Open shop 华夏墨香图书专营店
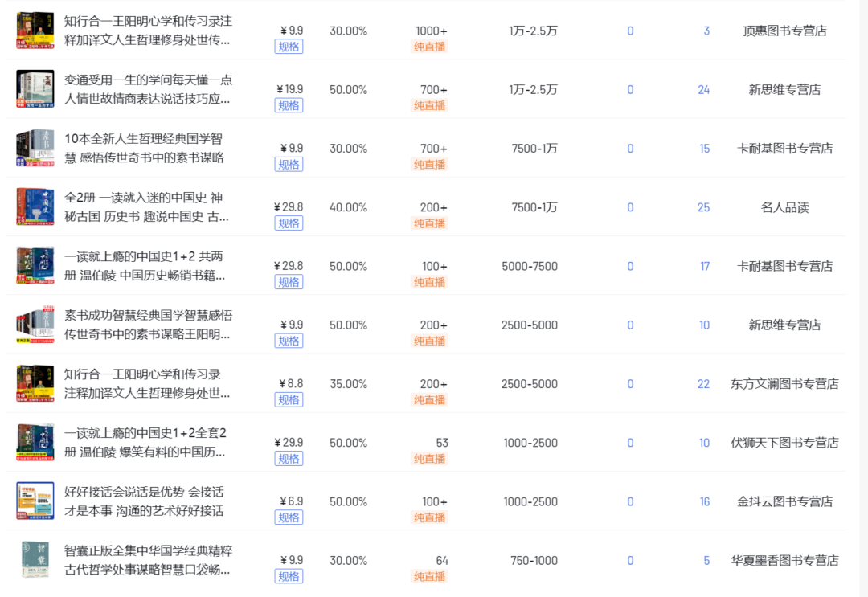The height and width of the screenshot is (597, 868). click(784, 561)
